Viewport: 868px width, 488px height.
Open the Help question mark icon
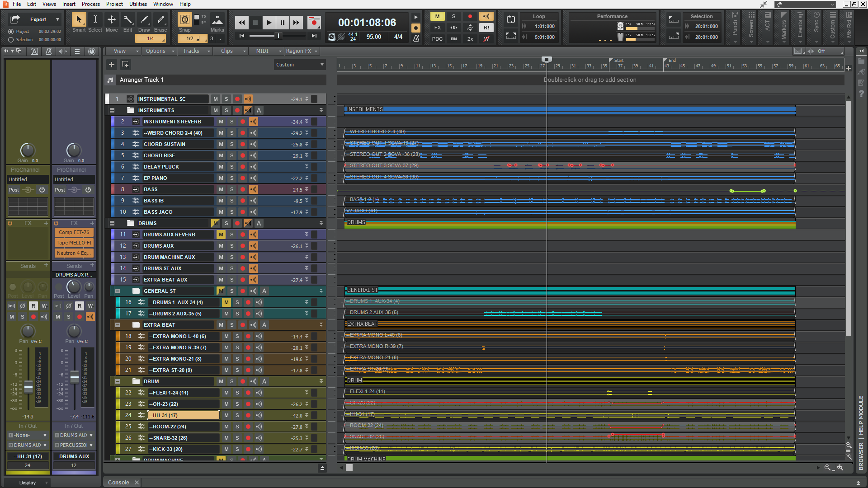(x=861, y=94)
